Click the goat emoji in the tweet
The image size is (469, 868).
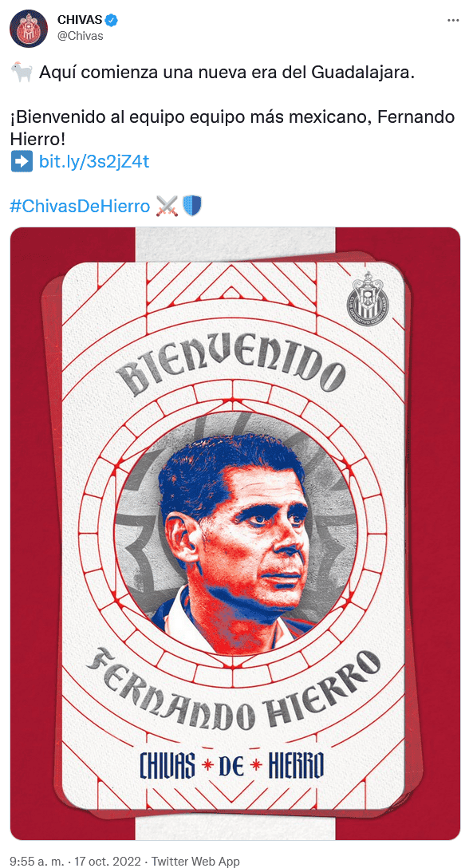[x=22, y=73]
